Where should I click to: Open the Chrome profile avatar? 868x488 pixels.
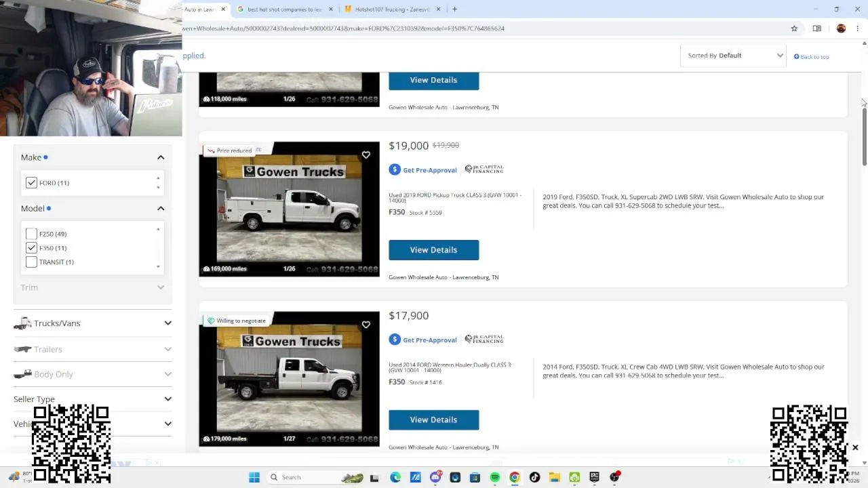[x=841, y=28]
